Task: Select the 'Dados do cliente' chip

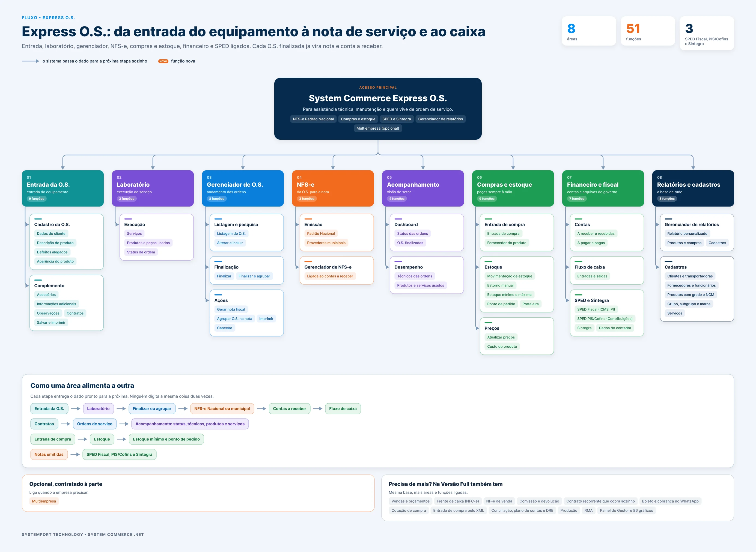Action: [x=51, y=234]
